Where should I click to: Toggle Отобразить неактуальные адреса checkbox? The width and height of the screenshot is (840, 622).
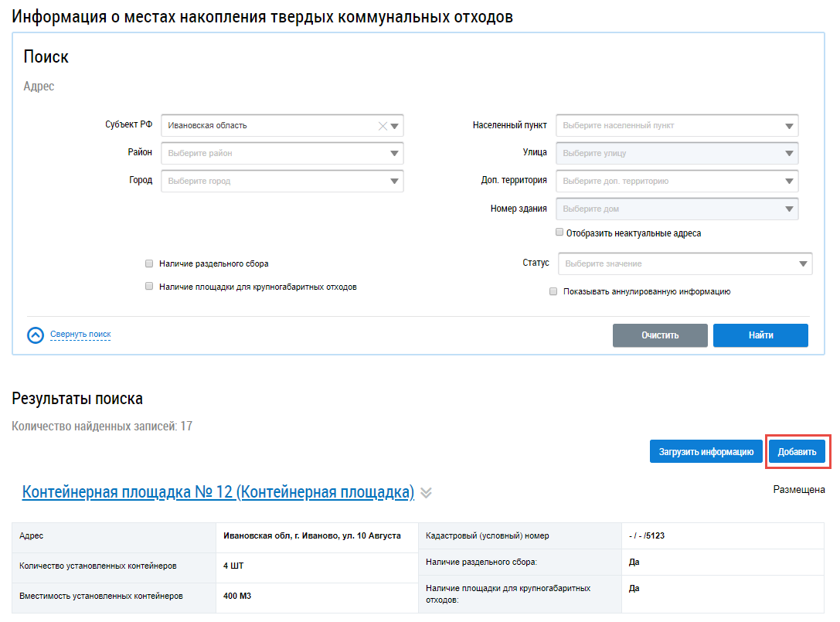[x=559, y=233]
